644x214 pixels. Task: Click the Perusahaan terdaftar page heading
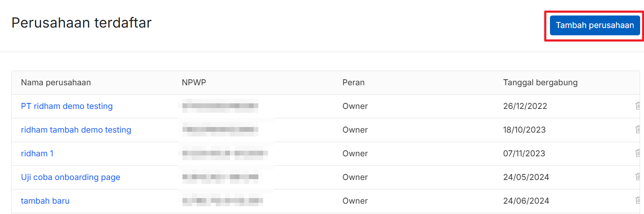[82, 23]
